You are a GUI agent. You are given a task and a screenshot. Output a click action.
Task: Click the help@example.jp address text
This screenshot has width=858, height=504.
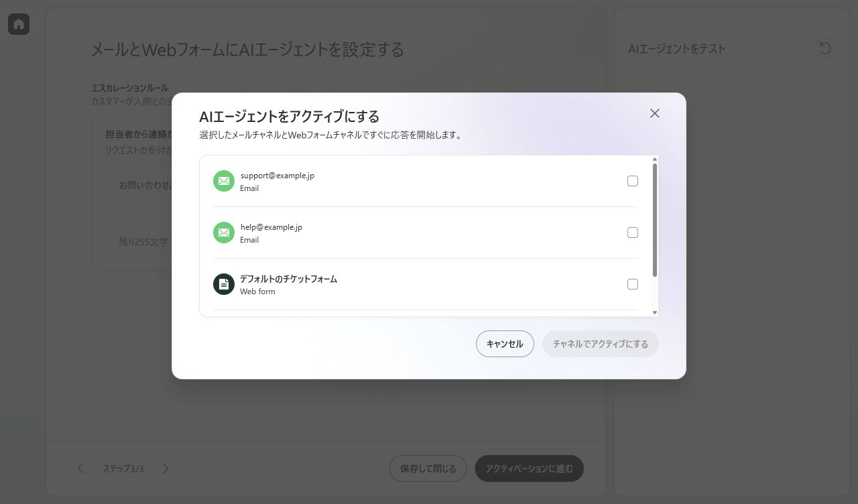click(x=271, y=227)
